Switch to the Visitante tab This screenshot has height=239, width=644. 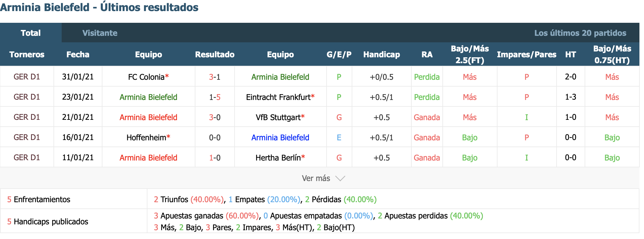100,33
